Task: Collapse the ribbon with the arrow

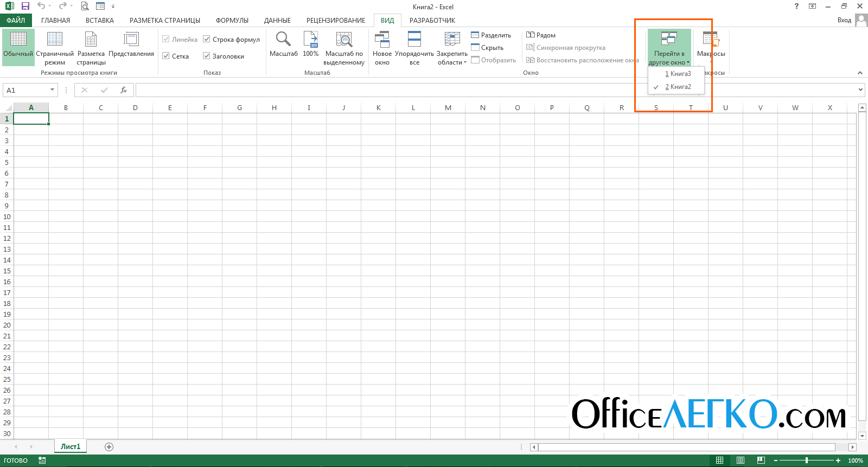Action: pyautogui.click(x=860, y=73)
